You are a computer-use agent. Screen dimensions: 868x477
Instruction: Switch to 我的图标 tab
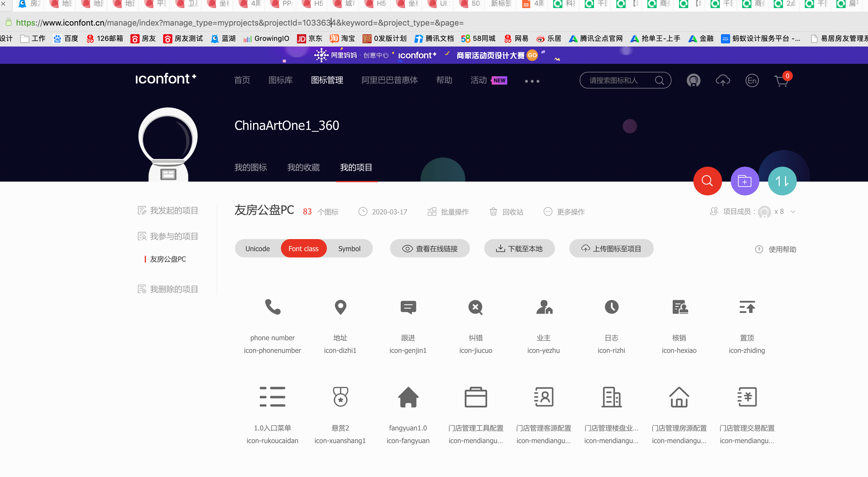click(251, 167)
